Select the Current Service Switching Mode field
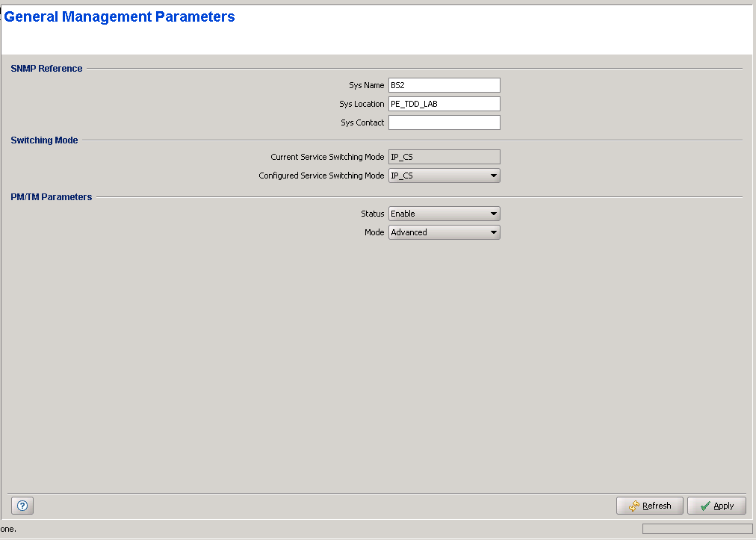The image size is (756, 540). click(444, 157)
